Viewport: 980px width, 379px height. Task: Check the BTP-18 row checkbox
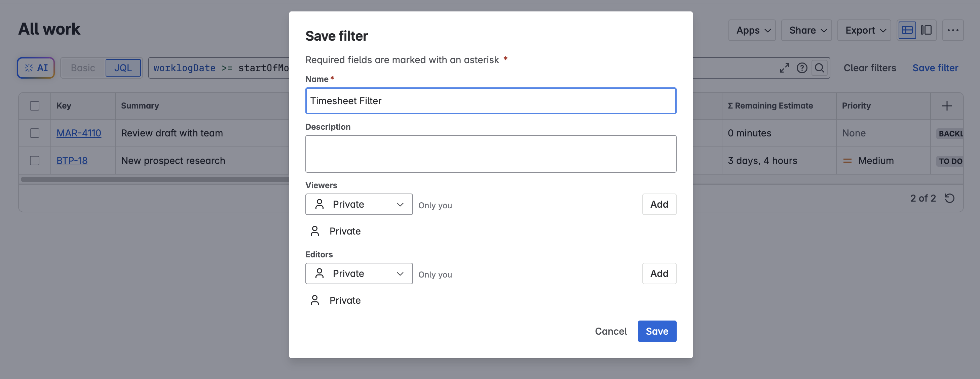coord(35,160)
